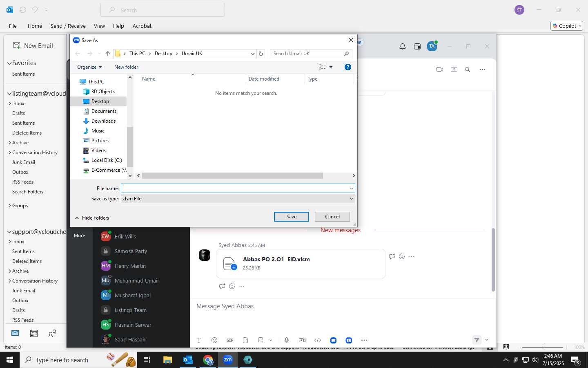Click the File name input field
The width and height of the screenshot is (588, 368).
pos(234,188)
